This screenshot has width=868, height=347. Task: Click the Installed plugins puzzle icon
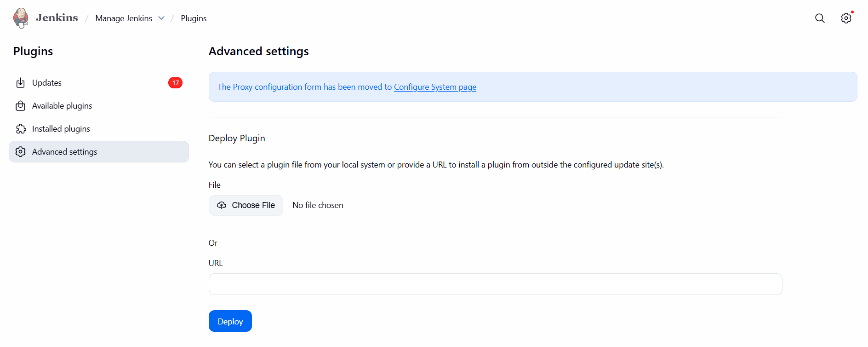point(21,129)
